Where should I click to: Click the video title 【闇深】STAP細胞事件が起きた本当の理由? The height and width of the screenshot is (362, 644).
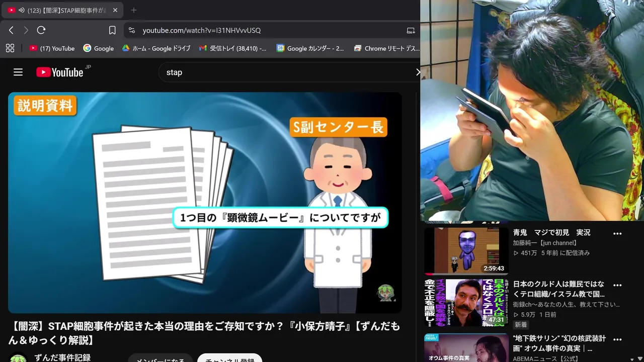[204, 333]
